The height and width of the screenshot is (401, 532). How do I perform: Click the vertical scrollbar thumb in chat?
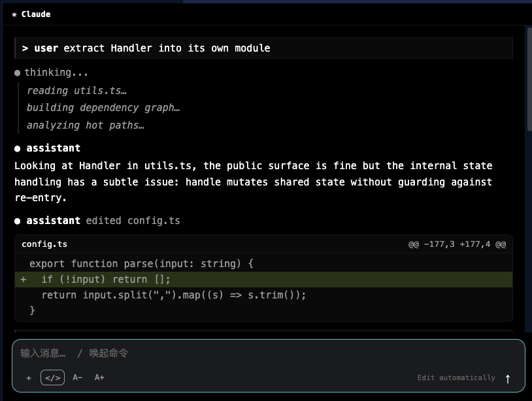point(529,80)
